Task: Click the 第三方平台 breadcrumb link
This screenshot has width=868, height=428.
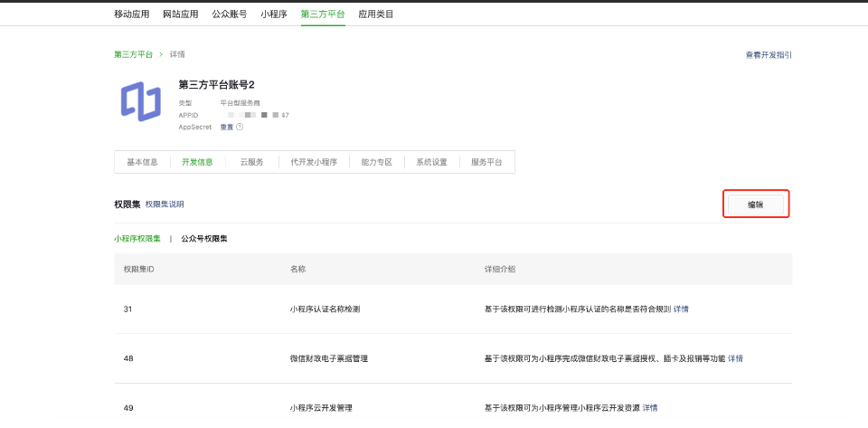Action: pyautogui.click(x=133, y=54)
